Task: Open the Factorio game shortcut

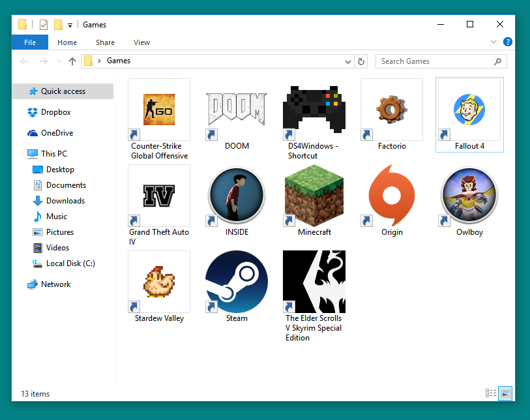Action: [391, 110]
